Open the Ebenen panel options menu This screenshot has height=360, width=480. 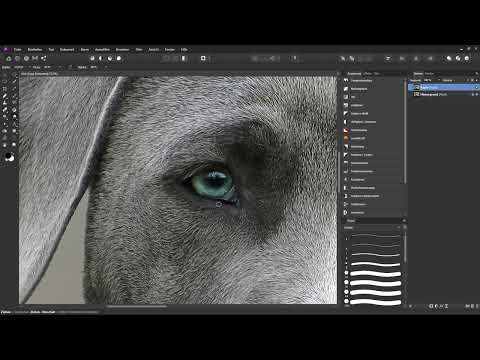point(477,73)
